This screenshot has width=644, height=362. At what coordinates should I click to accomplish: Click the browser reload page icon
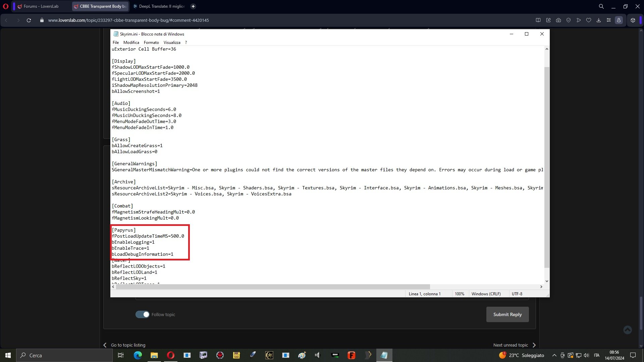click(29, 20)
